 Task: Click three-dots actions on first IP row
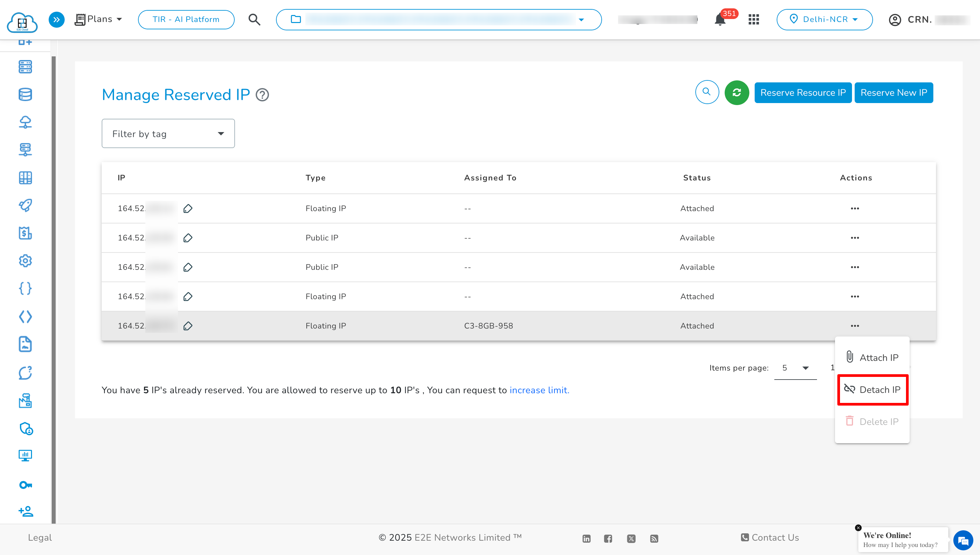(x=854, y=208)
